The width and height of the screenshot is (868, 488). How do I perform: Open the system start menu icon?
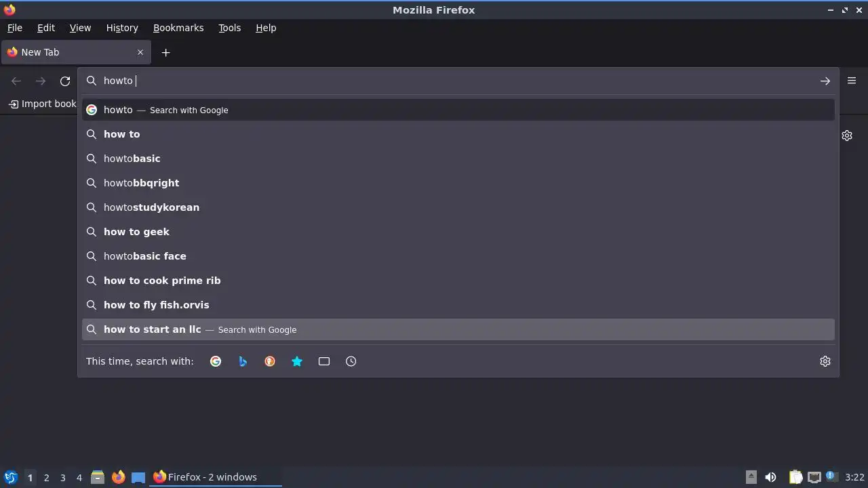tap(10, 477)
